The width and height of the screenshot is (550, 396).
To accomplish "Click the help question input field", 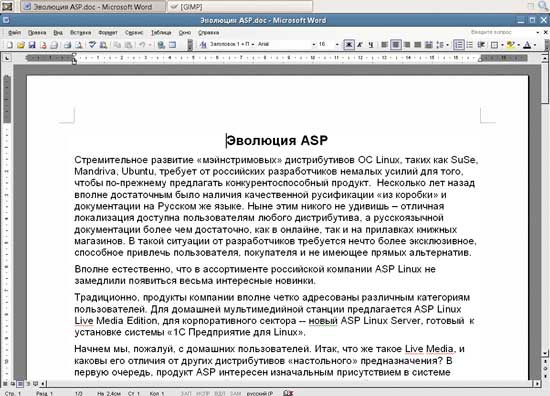I will 502,32.
